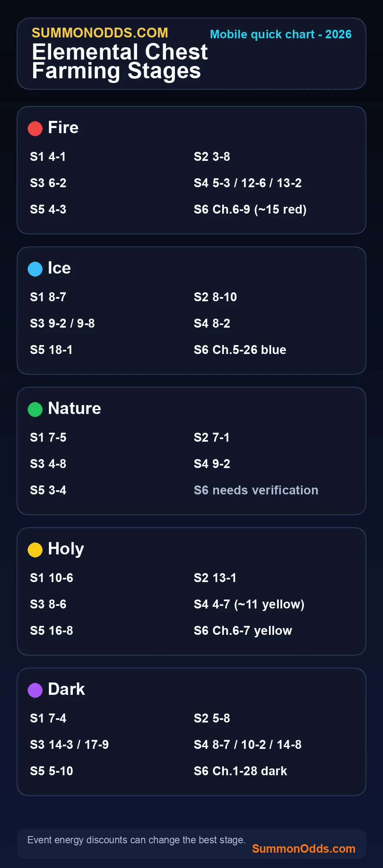Screen dimensions: 383x868
Task: Select the Holy section heading
Action: 66,549
